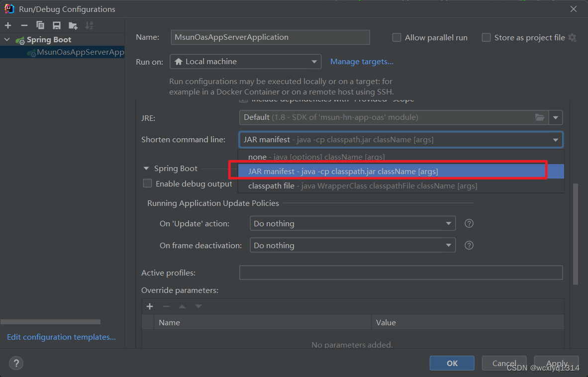The image size is (588, 377).
Task: Toggle the Shorten command line dropdown
Action: point(401,139)
